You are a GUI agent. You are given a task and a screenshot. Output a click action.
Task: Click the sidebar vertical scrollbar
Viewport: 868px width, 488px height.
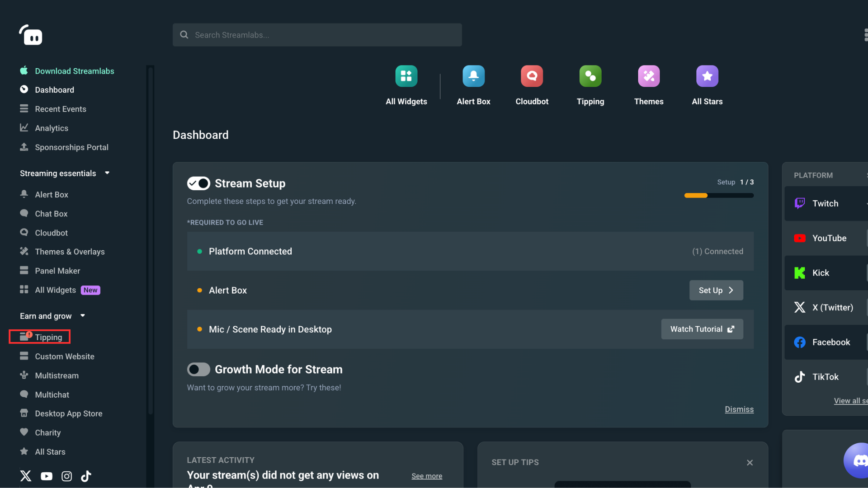tap(151, 239)
